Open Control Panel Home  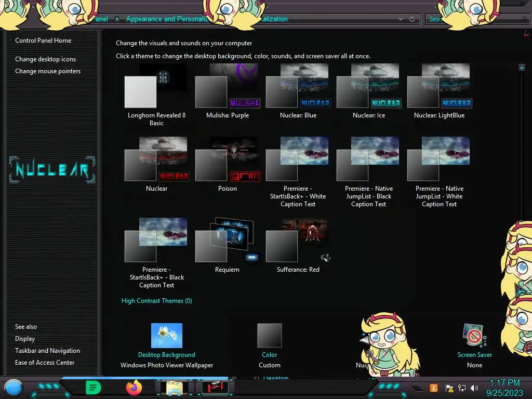[43, 41]
